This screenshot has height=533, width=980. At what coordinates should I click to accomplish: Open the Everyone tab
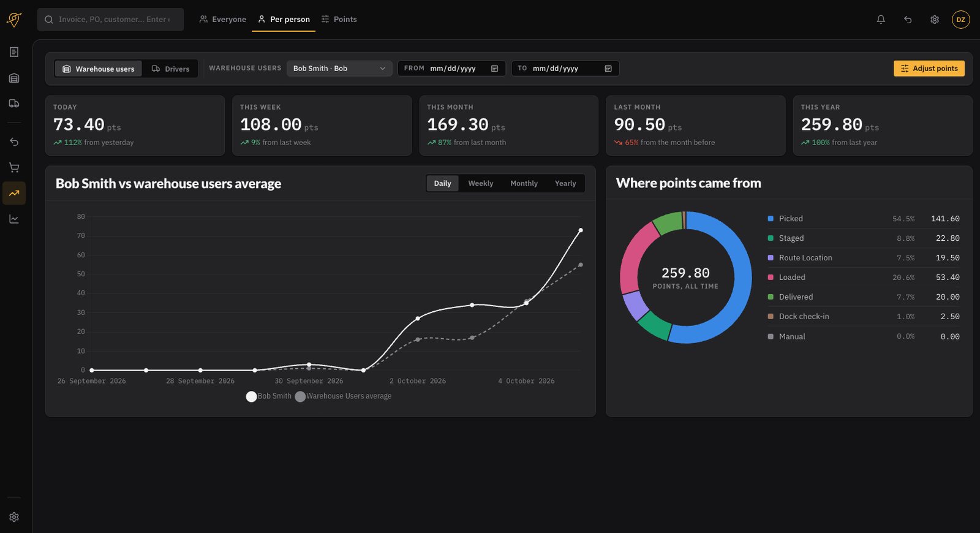pos(223,20)
